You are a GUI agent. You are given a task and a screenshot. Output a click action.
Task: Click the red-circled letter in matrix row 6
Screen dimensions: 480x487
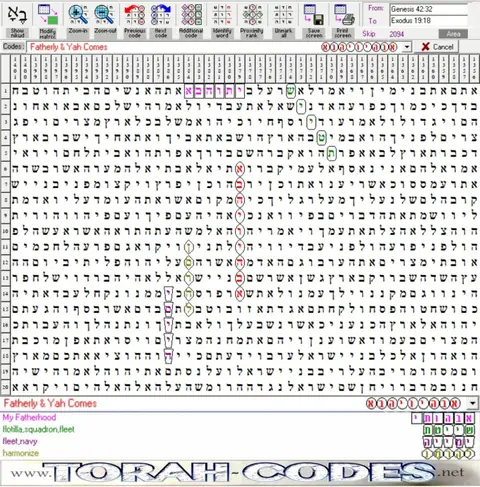click(239, 169)
